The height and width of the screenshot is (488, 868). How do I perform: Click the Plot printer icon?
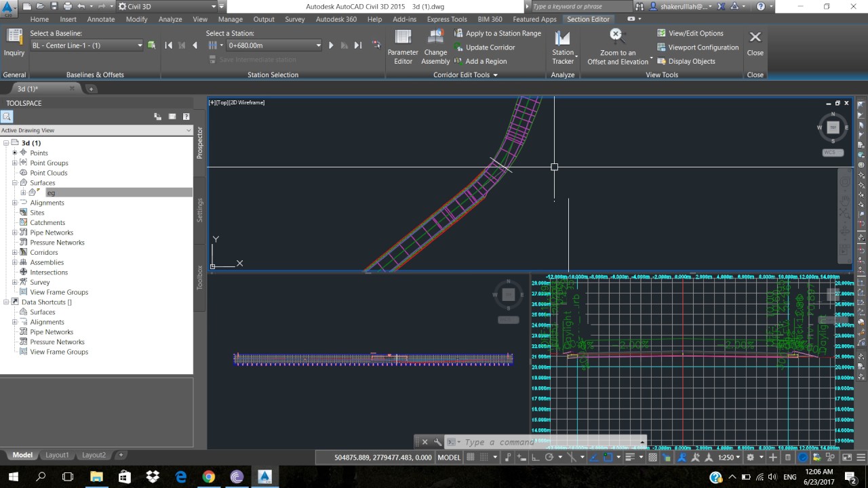pyautogui.click(x=68, y=6)
